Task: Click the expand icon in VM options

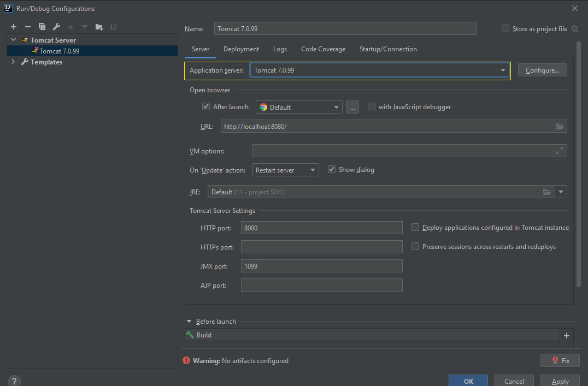Action: click(x=559, y=151)
